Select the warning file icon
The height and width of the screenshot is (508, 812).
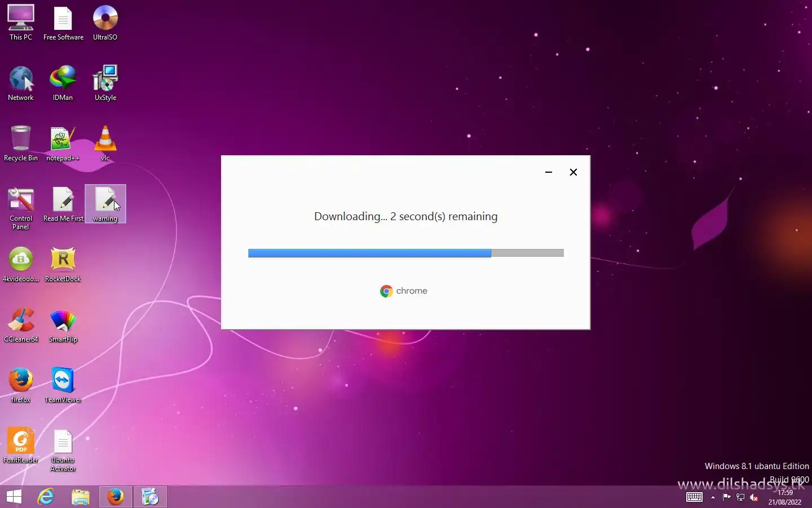(x=105, y=204)
